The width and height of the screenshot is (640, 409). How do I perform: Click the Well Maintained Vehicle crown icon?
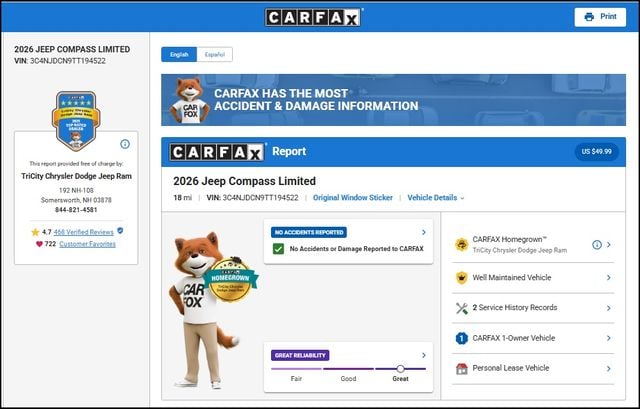(x=461, y=278)
